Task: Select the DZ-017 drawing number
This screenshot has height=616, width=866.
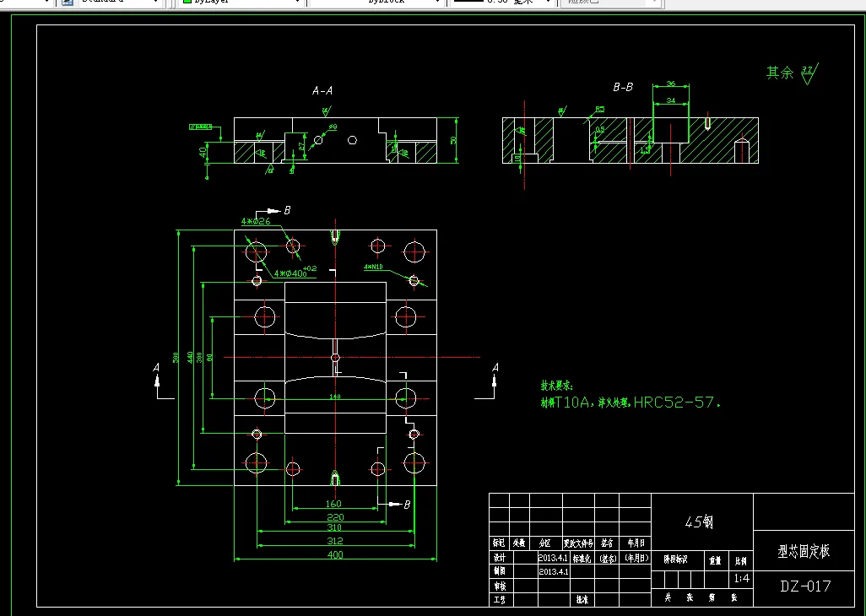Action: [805, 586]
